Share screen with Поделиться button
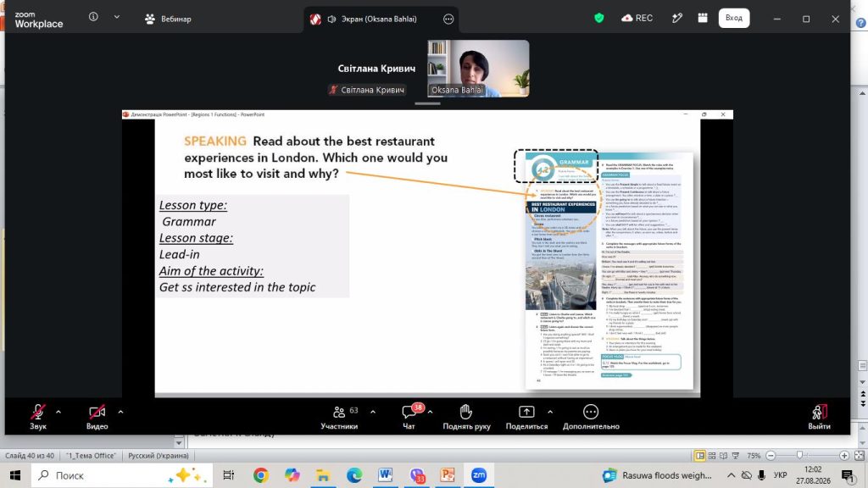Viewport: 868px width, 488px height. coord(526,417)
